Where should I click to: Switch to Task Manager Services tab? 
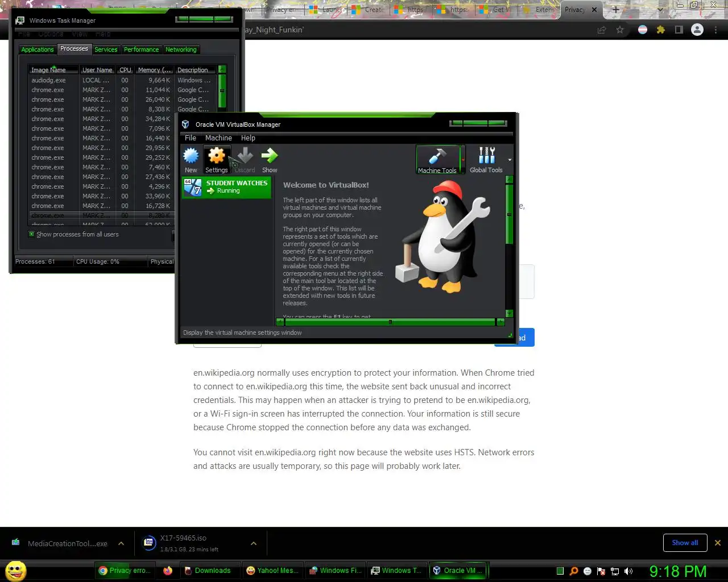point(106,49)
